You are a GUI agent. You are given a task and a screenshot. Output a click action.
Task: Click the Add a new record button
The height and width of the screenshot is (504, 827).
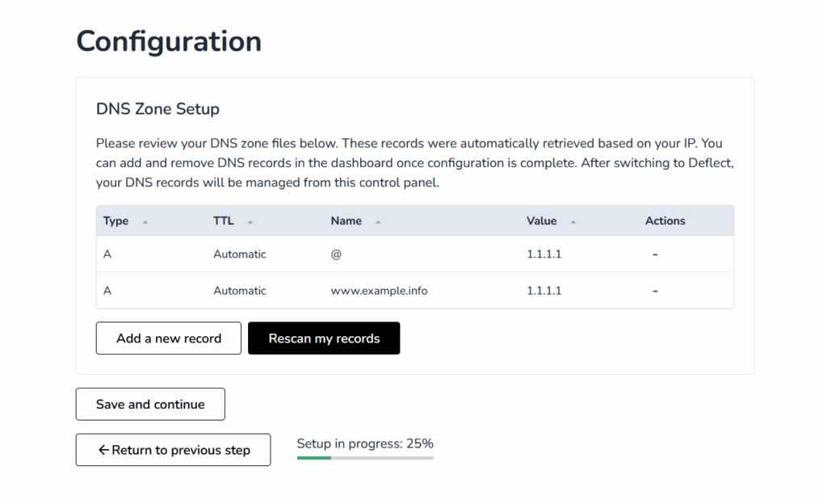tap(169, 338)
